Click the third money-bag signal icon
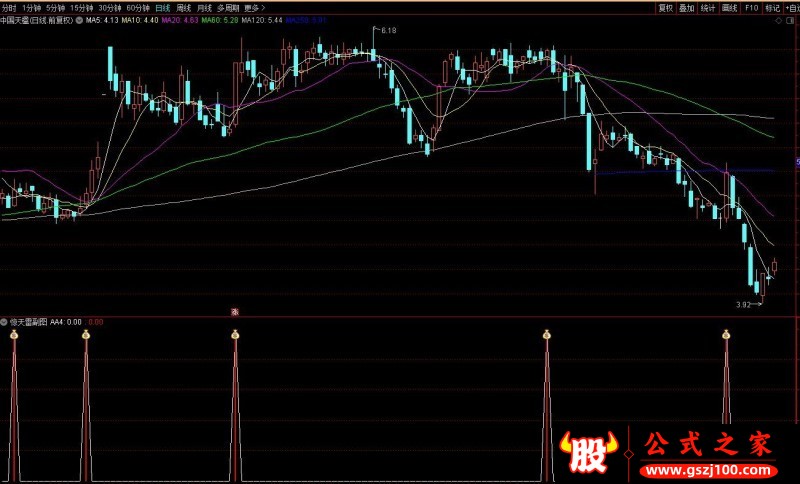 (235, 335)
